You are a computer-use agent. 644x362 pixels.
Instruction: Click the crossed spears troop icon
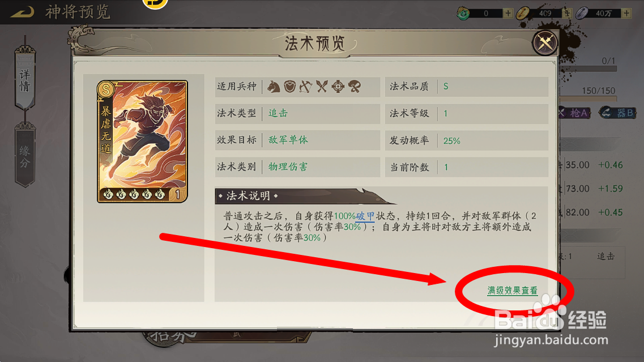pos(322,86)
